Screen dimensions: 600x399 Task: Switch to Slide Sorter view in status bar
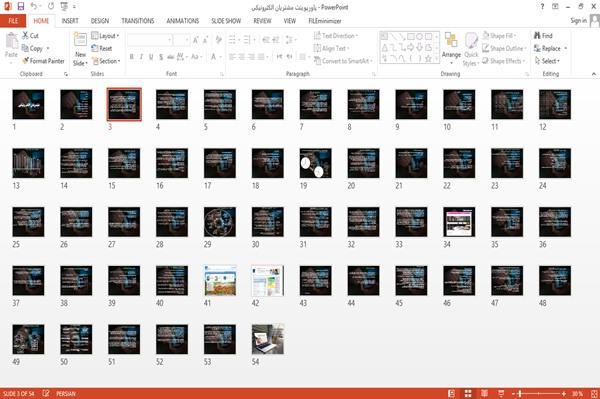[468, 393]
